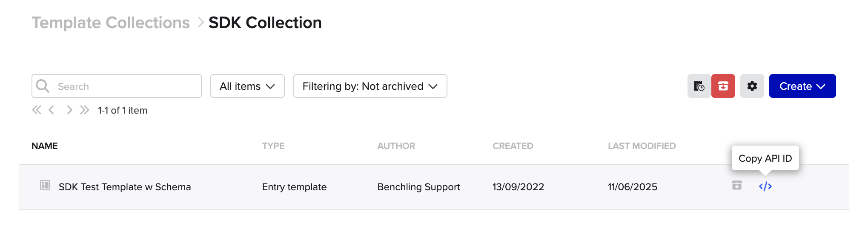This screenshot has height=226, width=868.
Task: Go to the first page arrow
Action: tap(37, 110)
